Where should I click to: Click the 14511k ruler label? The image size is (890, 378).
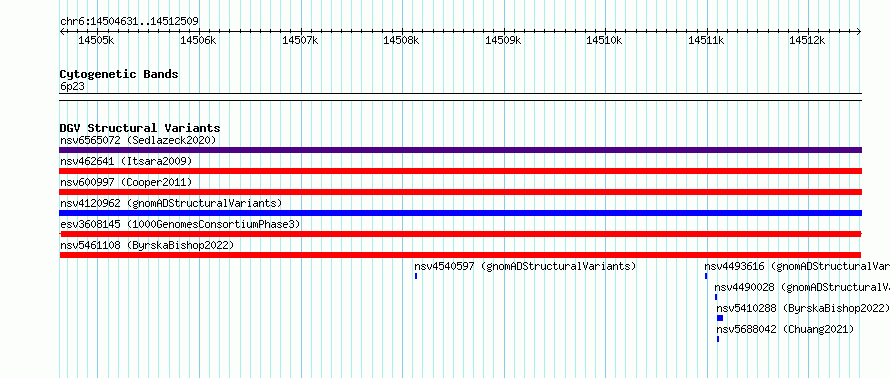point(706,40)
